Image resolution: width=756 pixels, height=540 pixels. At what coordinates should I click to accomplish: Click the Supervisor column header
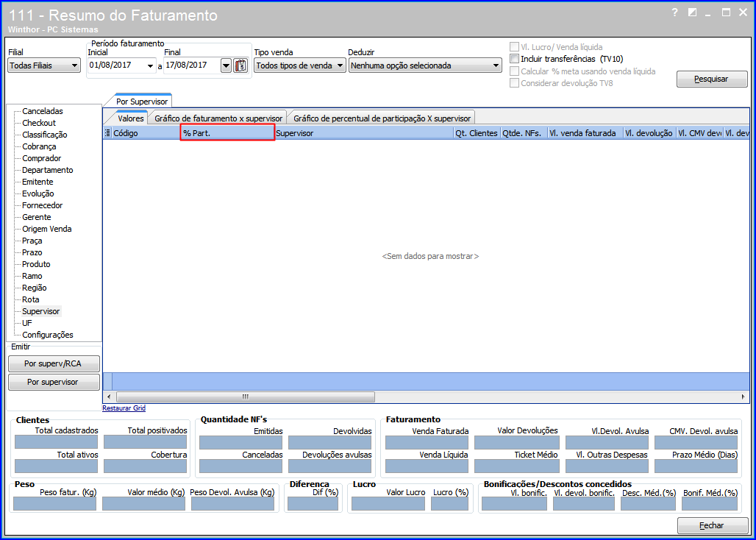pos(364,134)
